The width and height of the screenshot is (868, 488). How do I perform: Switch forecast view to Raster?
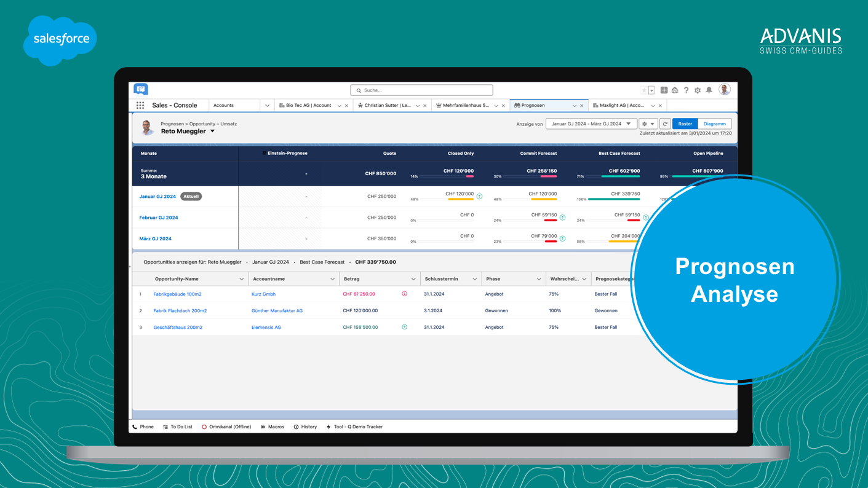point(685,124)
